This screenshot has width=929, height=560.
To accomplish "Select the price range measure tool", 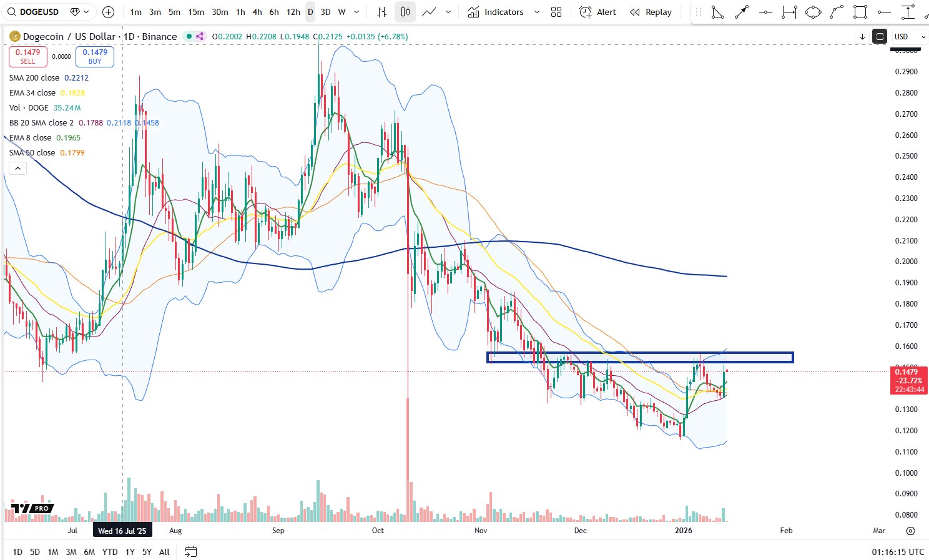I will [908, 12].
